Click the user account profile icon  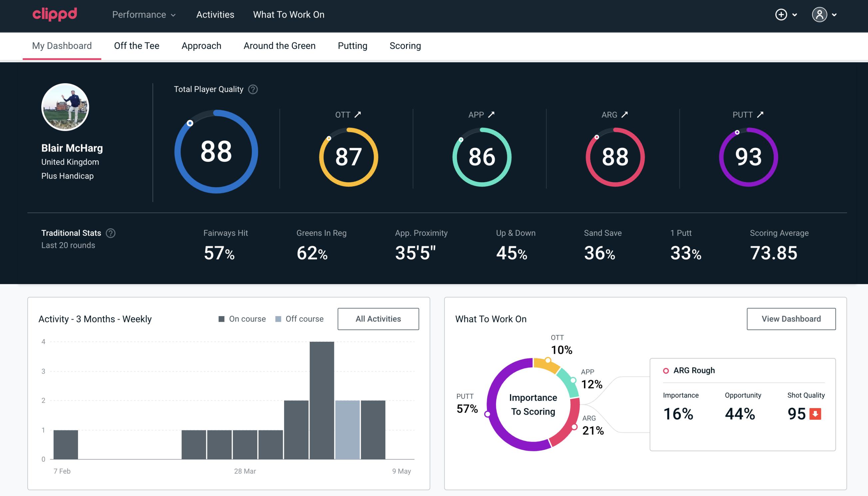pos(820,14)
